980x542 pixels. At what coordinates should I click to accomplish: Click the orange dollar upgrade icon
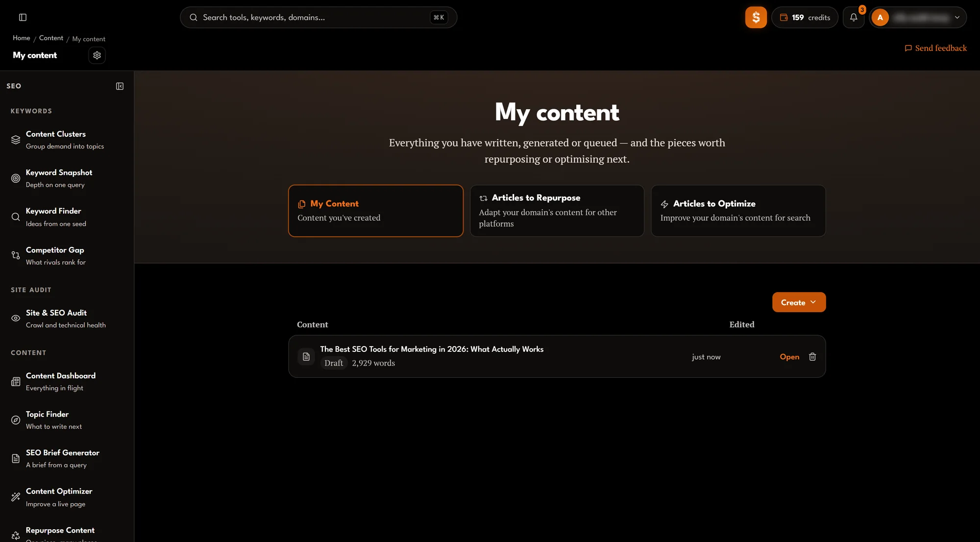[756, 17]
